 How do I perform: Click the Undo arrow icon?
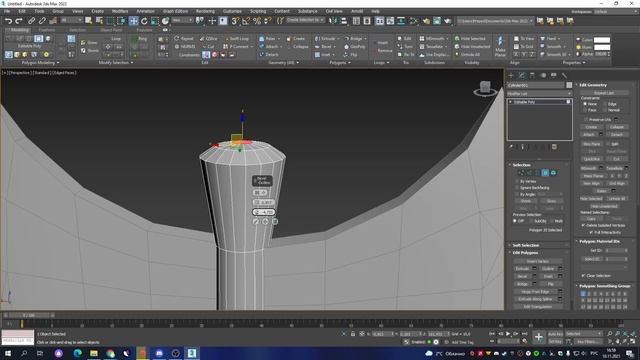8,21
